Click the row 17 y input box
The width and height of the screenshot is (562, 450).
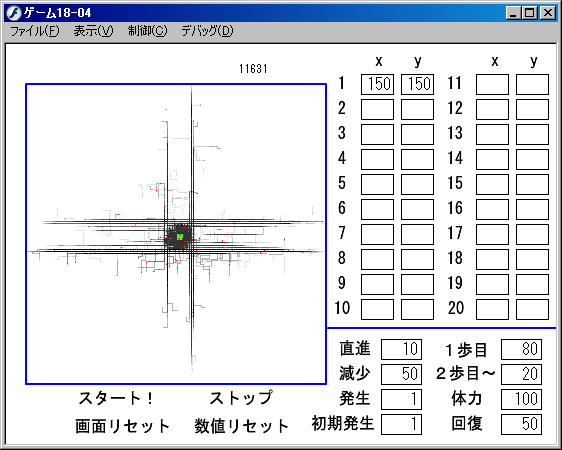[532, 234]
